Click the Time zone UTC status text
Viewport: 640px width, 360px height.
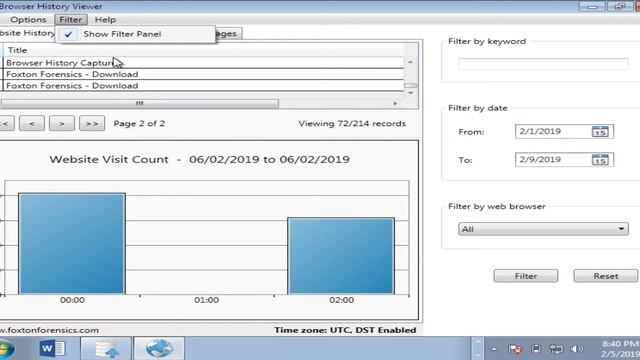click(345, 330)
